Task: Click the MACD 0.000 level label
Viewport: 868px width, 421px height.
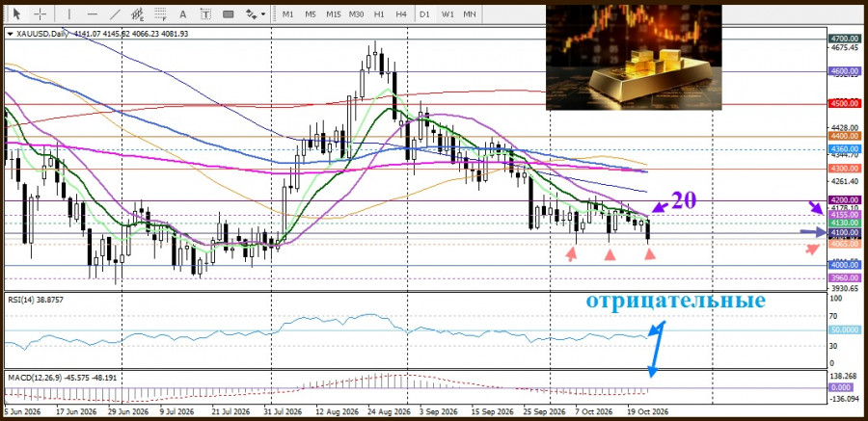Action: [x=841, y=388]
